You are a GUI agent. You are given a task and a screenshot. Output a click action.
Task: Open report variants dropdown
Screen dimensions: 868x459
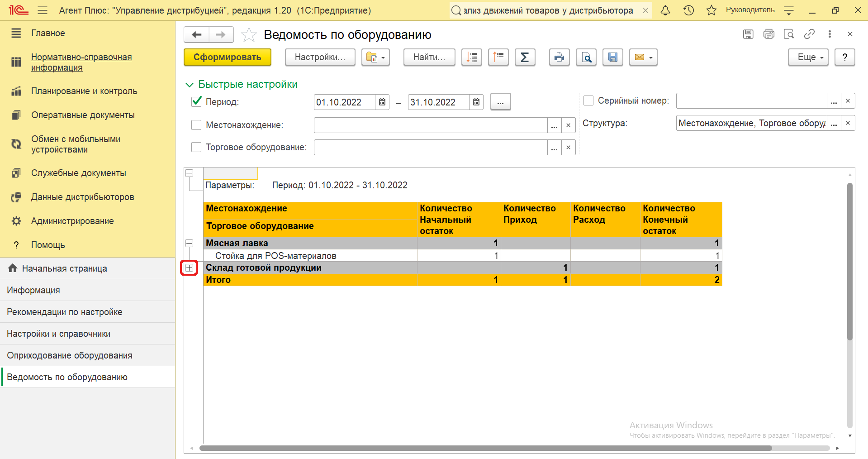click(375, 57)
